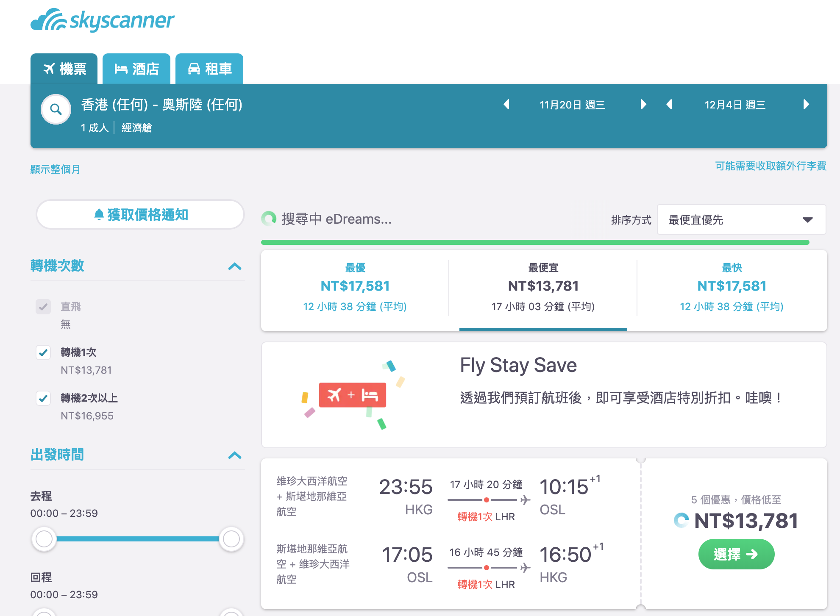This screenshot has width=840, height=616.
Task: Open the 顯示整個月 link
Action: [55, 169]
